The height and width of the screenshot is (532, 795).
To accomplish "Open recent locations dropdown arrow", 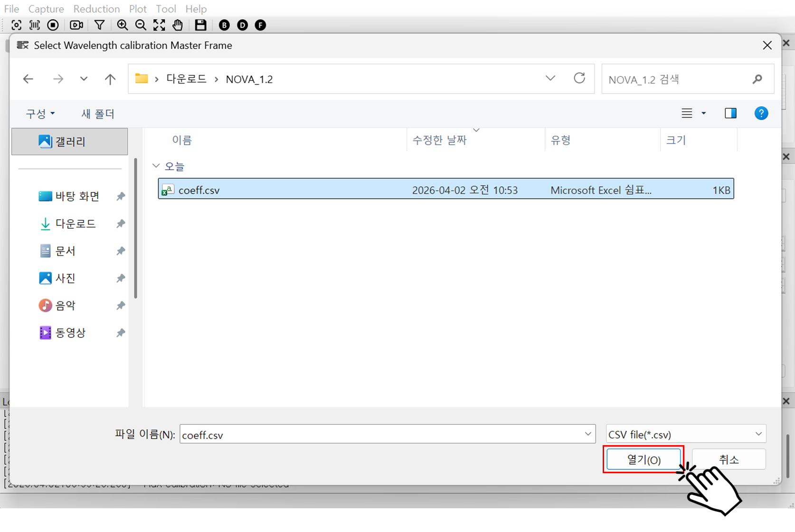I will click(84, 79).
